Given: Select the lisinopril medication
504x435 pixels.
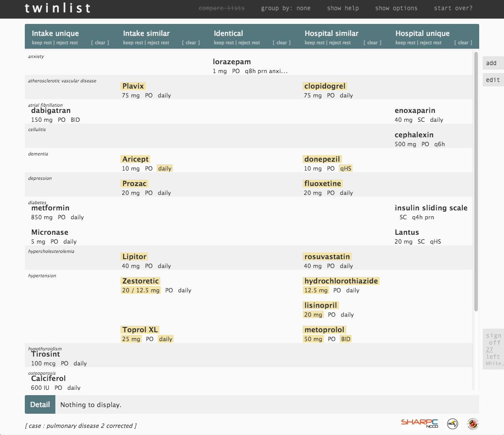Looking at the screenshot, I should 321,306.
